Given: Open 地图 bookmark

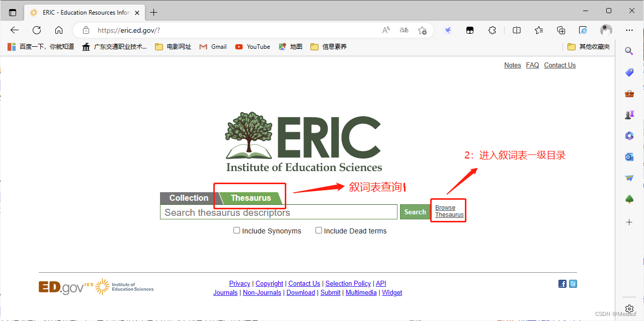Looking at the screenshot, I should click(x=290, y=47).
